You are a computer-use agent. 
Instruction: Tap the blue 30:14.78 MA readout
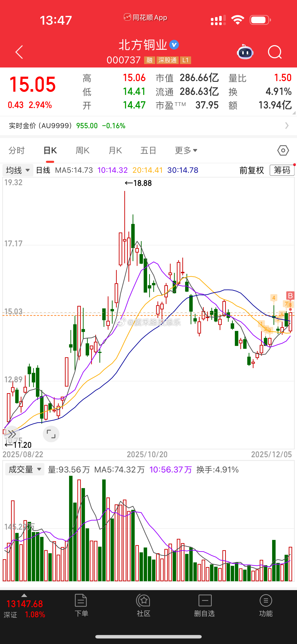tap(183, 170)
